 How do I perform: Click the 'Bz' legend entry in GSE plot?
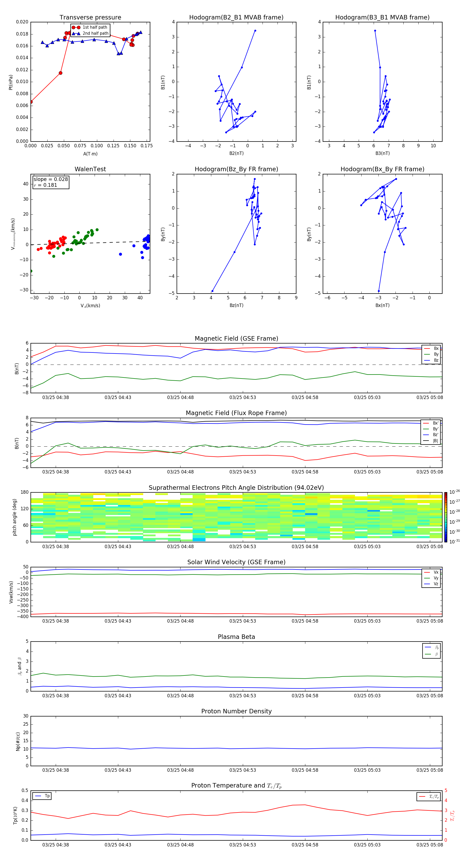coord(431,360)
